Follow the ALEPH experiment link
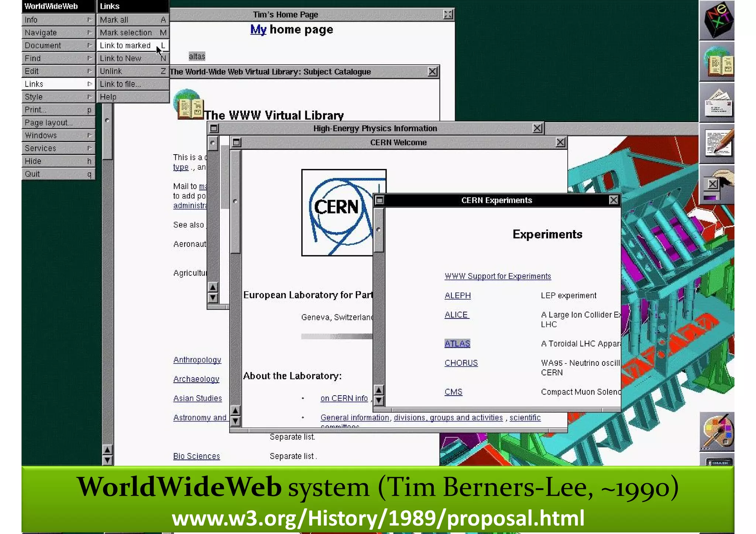Screen dimensions: 756x534 click(x=458, y=296)
